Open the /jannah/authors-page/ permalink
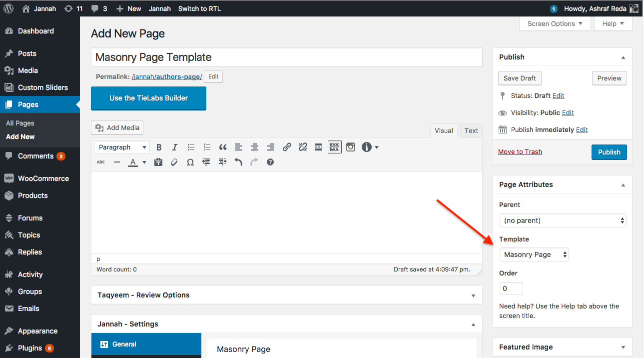This screenshot has height=358, width=644. (x=167, y=76)
